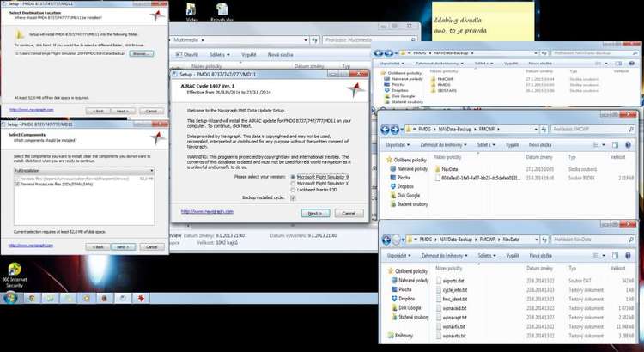Screen dimensions: 644x352
Task: Click Help icon in FMCWP window
Action: (x=628, y=145)
